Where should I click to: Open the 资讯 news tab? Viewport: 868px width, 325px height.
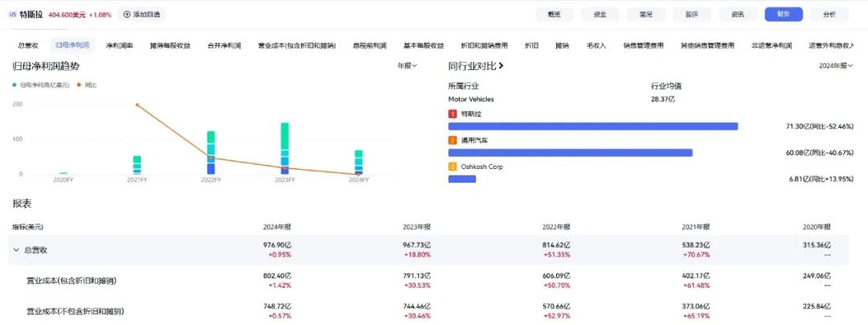[x=737, y=15]
